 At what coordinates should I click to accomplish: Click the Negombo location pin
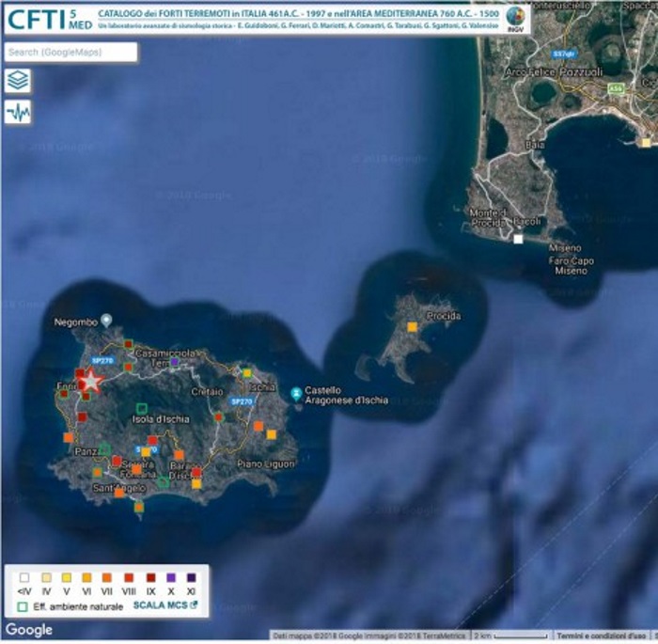[x=106, y=321]
